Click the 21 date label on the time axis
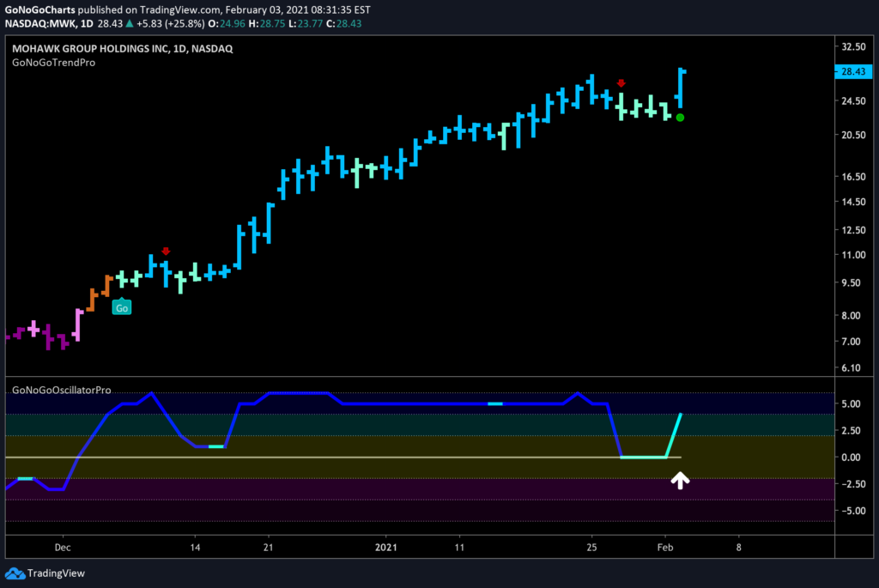 click(x=269, y=547)
